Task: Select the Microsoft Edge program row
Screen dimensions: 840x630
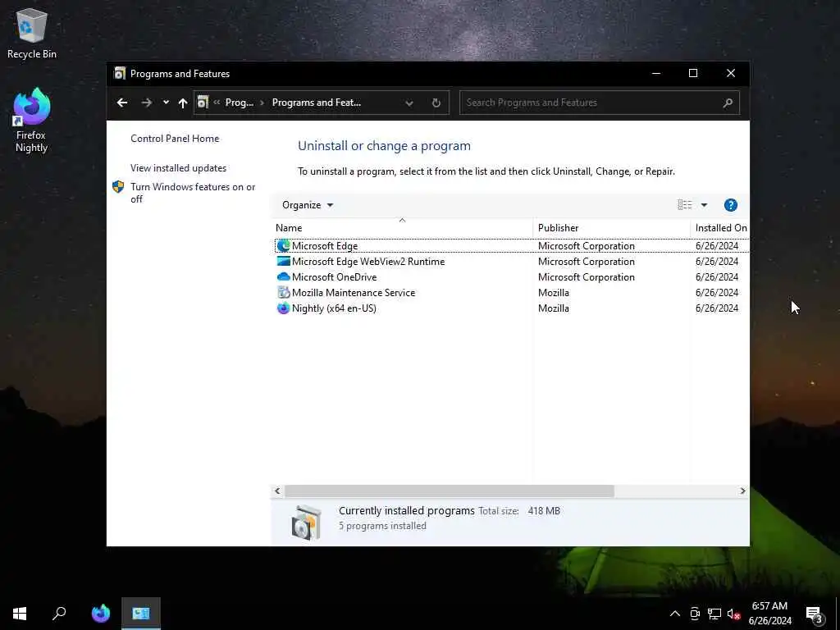Action: [x=512, y=246]
